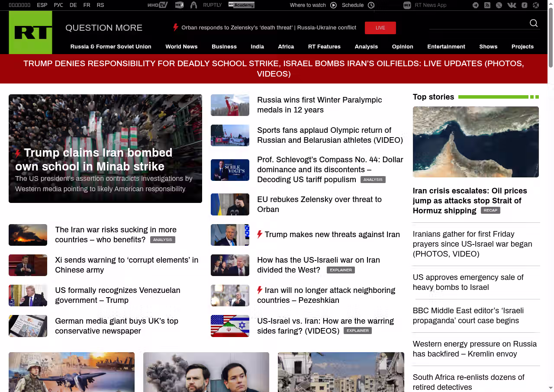Open the RT News App icon
The height and width of the screenshot is (392, 554).
click(407, 5)
